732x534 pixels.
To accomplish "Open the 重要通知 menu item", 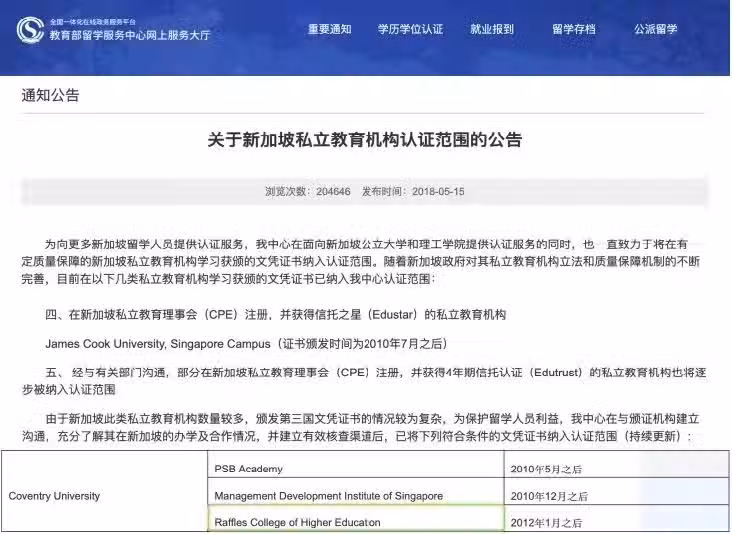I will tap(330, 29).
